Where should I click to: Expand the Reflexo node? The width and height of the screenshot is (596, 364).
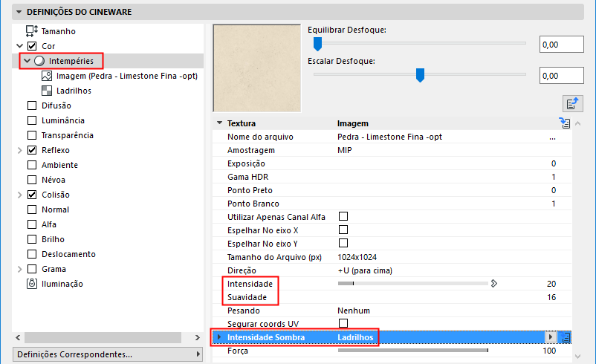click(x=20, y=150)
